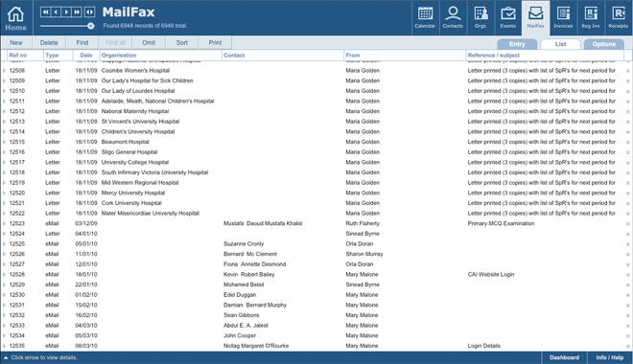Click the Delete button
The height and width of the screenshot is (364, 633).
(49, 43)
